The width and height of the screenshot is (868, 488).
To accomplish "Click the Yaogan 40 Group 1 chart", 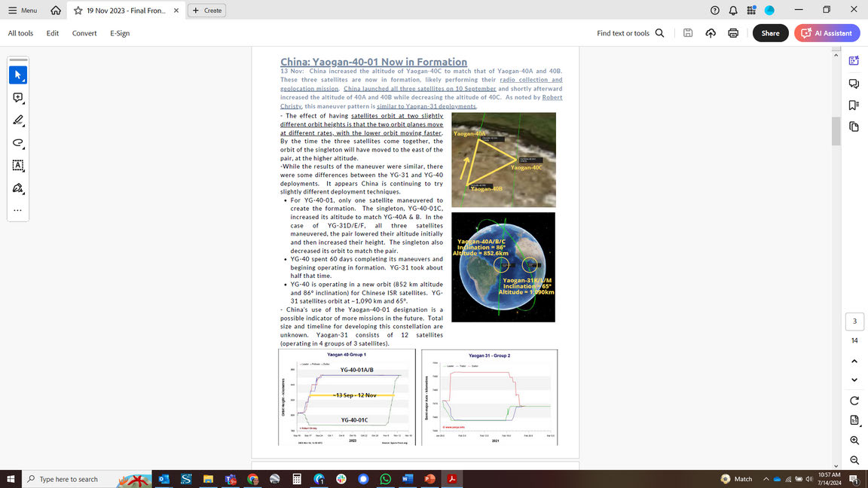I will (x=347, y=398).
